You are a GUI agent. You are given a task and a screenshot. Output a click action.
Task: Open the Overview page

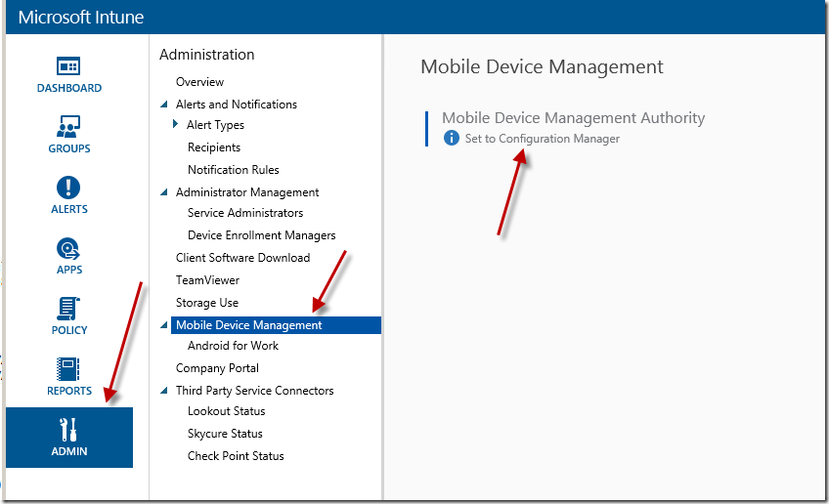pyautogui.click(x=199, y=82)
